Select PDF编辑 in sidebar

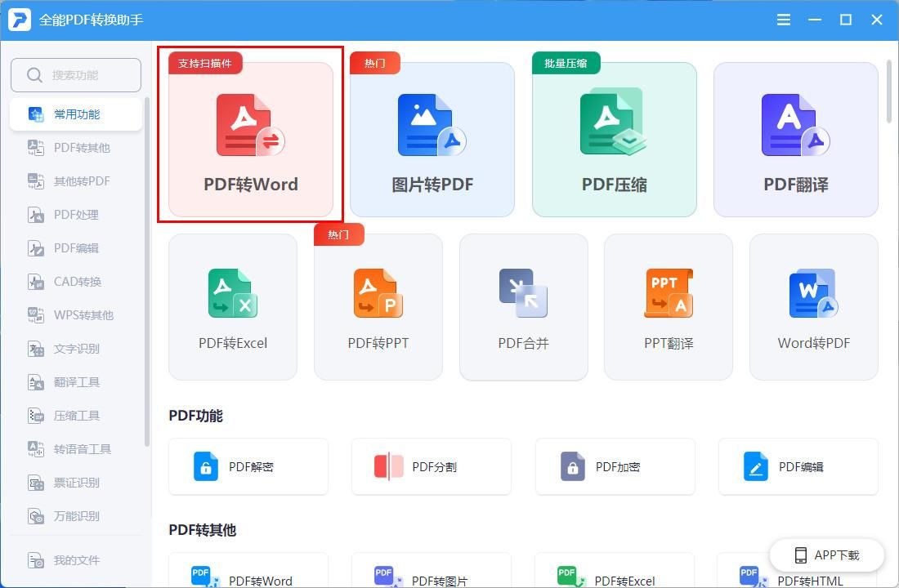tap(76, 248)
